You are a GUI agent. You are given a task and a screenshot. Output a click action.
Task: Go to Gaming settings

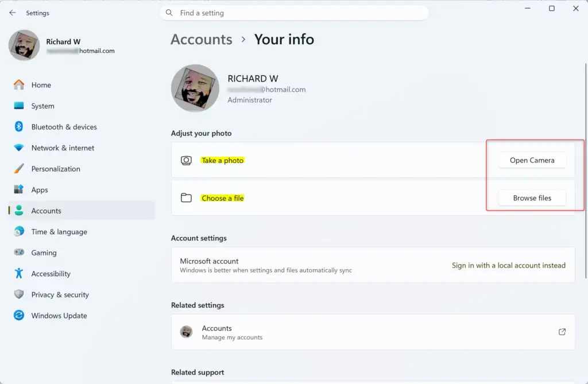click(82, 253)
